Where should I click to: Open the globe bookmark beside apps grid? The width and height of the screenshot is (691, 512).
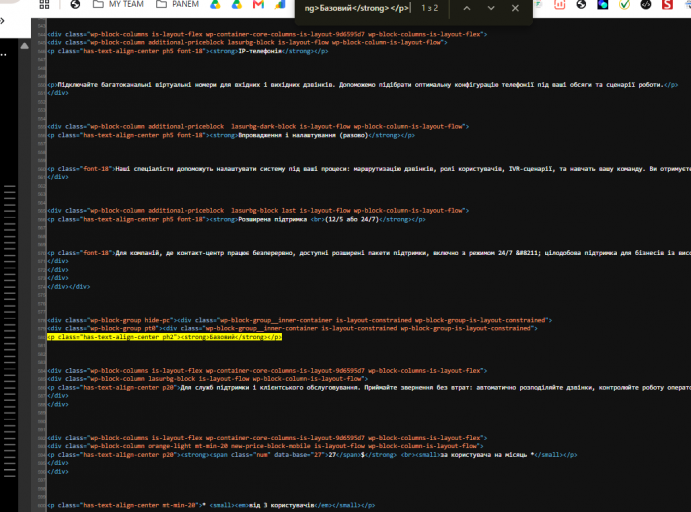coord(75,4)
